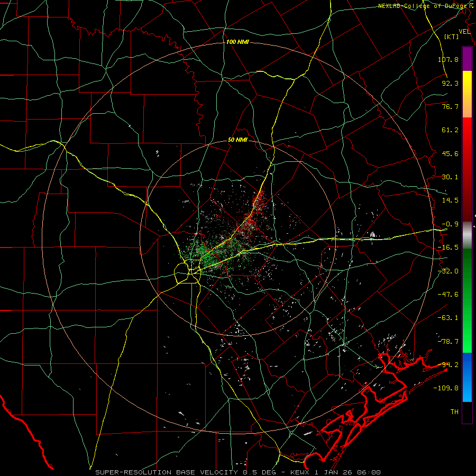
Task: Click the 100 NMI range ring label
Action: pyautogui.click(x=237, y=42)
